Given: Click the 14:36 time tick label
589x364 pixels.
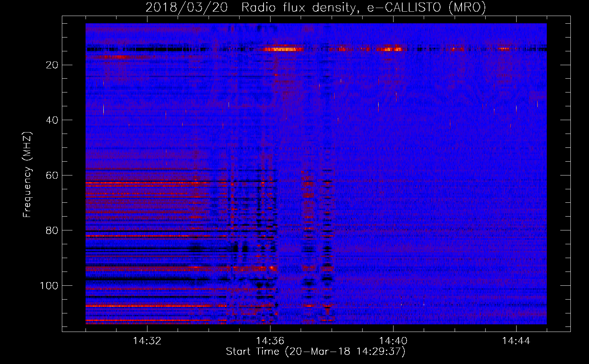Looking at the screenshot, I should tap(270, 341).
